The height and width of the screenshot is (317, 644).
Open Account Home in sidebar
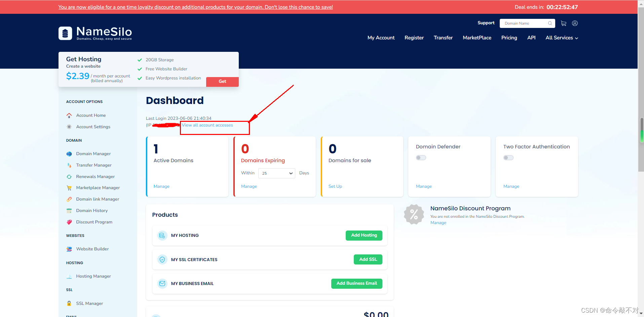pos(91,115)
